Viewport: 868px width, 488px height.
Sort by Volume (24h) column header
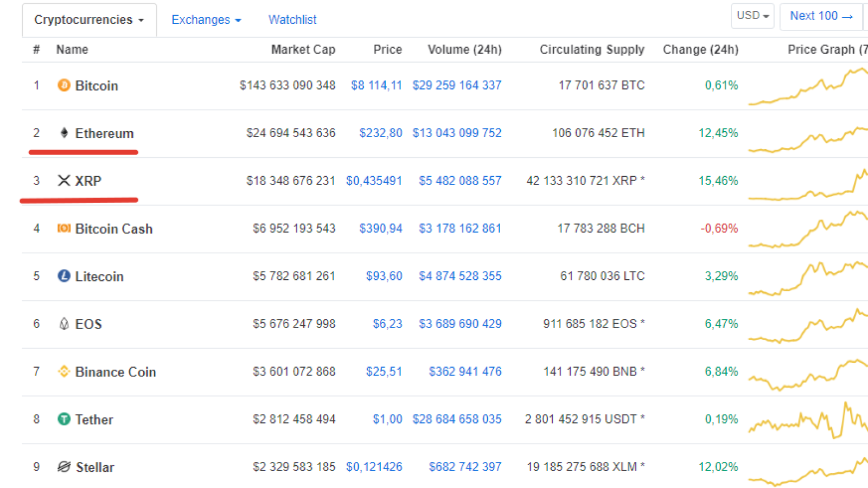[x=465, y=49]
